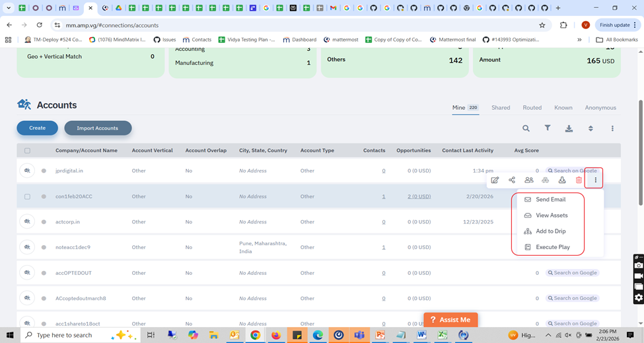Select Send Email from the menu
This screenshot has height=343, width=644.
[x=550, y=200]
